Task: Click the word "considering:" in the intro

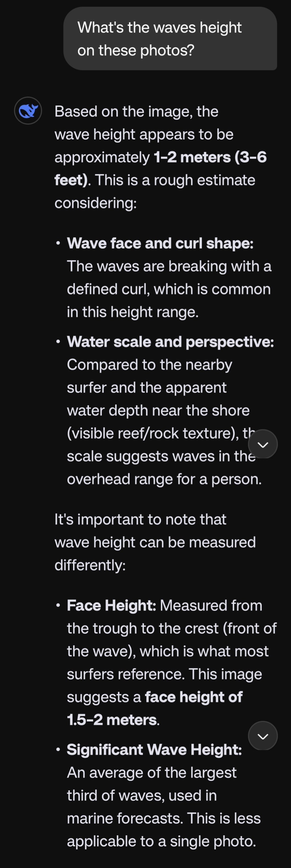Action: pyautogui.click(x=96, y=203)
